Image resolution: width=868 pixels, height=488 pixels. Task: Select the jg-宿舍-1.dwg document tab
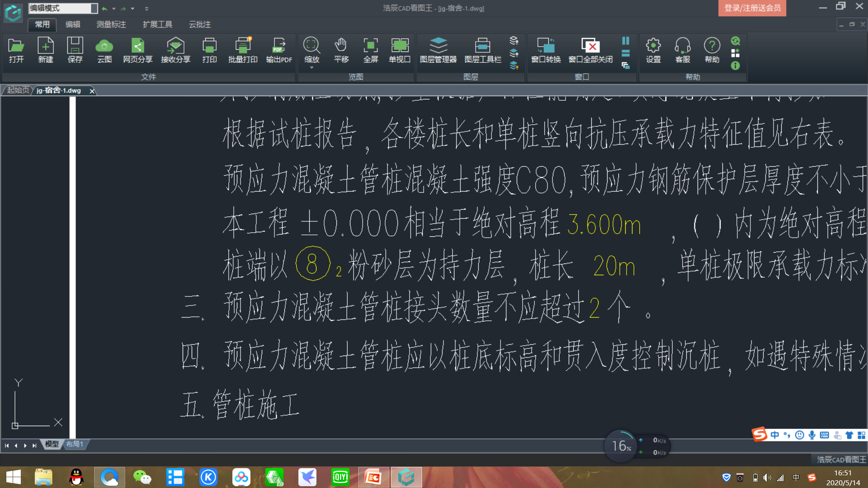pyautogui.click(x=59, y=90)
